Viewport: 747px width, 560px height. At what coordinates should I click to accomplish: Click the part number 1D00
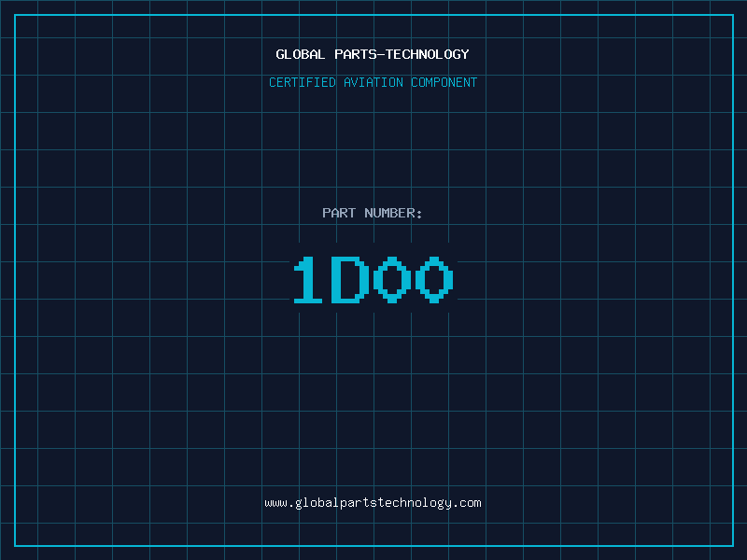click(x=373, y=280)
